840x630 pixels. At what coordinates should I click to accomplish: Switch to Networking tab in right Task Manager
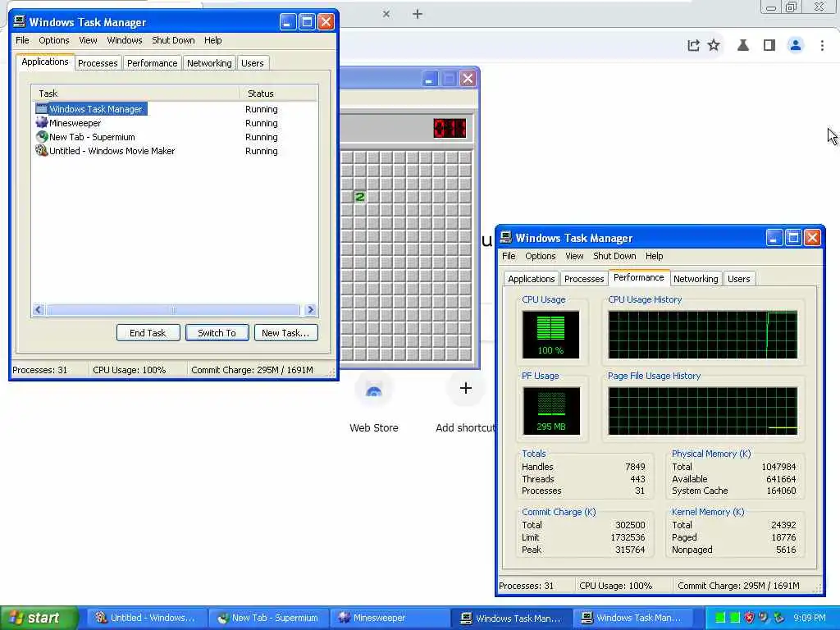[696, 279]
